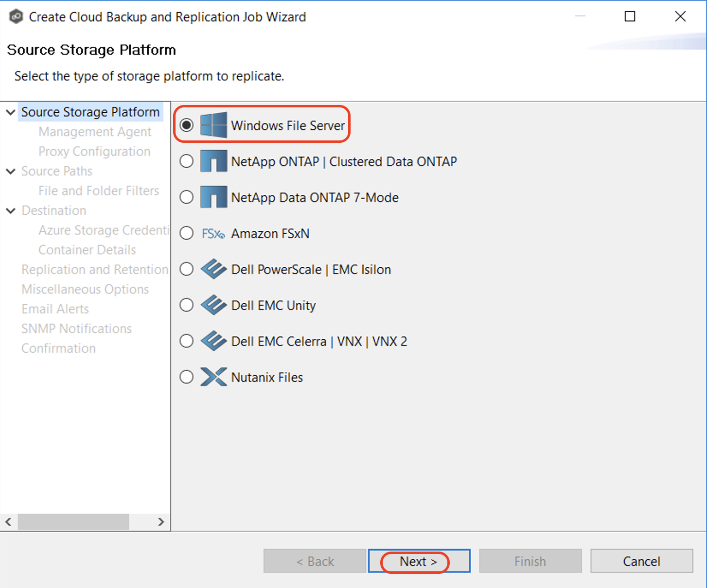This screenshot has height=588, width=707.
Task: Choose Dell PowerScale EMC Isilon radio button
Action: (x=187, y=269)
